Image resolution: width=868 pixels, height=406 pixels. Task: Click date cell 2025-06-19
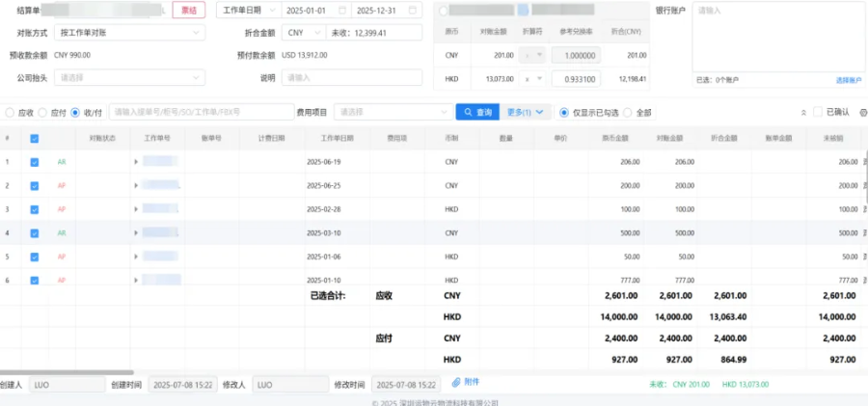(324, 162)
